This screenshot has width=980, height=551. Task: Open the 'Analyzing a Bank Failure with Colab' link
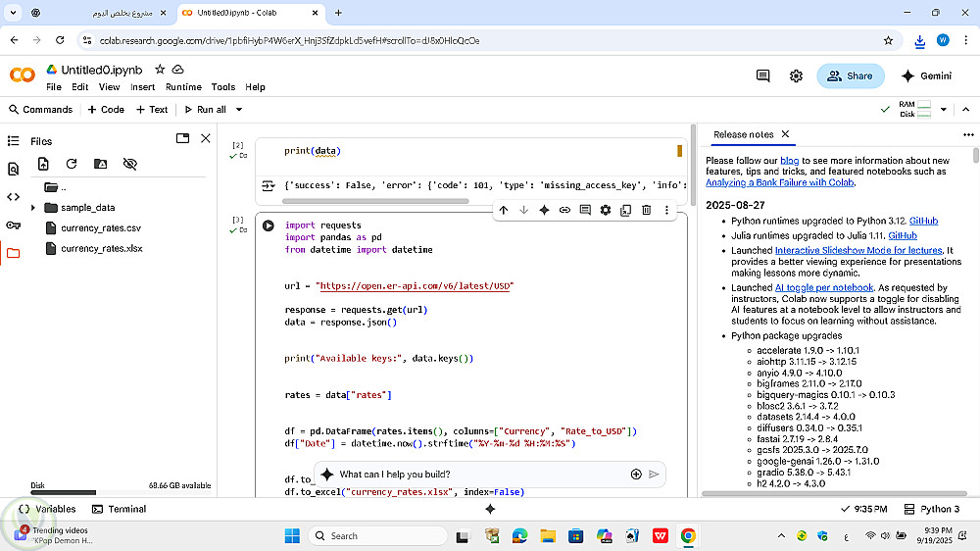[x=780, y=182]
